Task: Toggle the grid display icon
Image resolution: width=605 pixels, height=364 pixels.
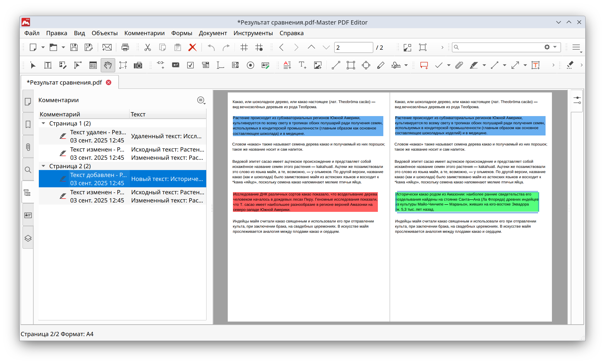Action: pos(244,47)
